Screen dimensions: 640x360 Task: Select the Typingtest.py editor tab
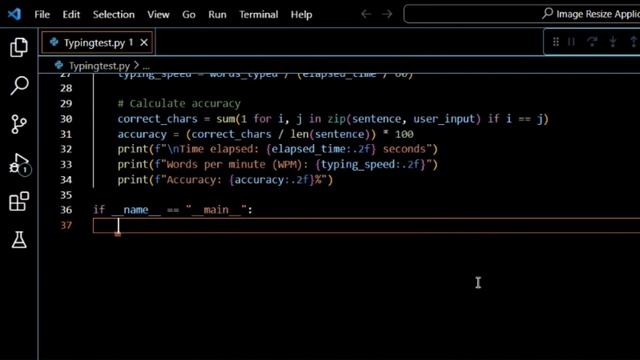pyautogui.click(x=97, y=42)
